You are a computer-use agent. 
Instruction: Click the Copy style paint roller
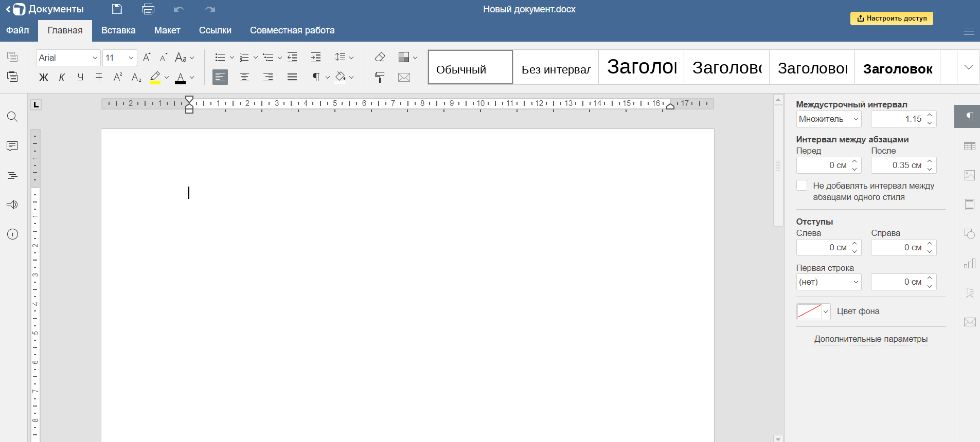click(x=380, y=77)
